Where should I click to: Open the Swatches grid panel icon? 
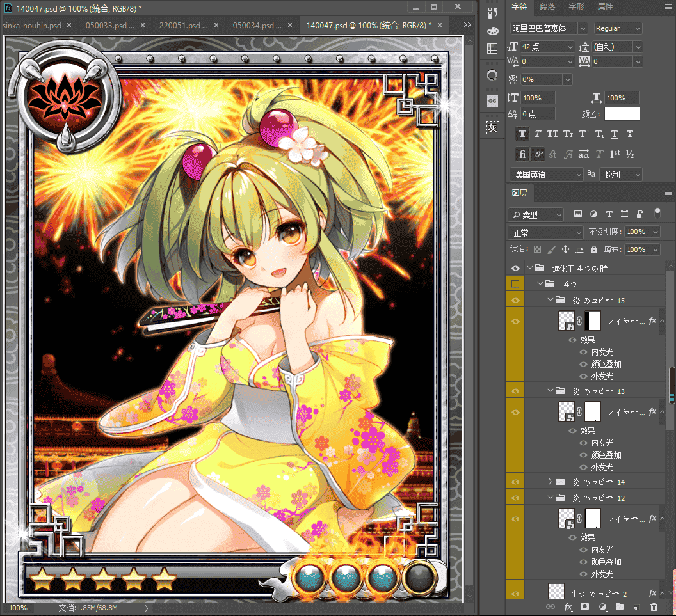click(492, 49)
